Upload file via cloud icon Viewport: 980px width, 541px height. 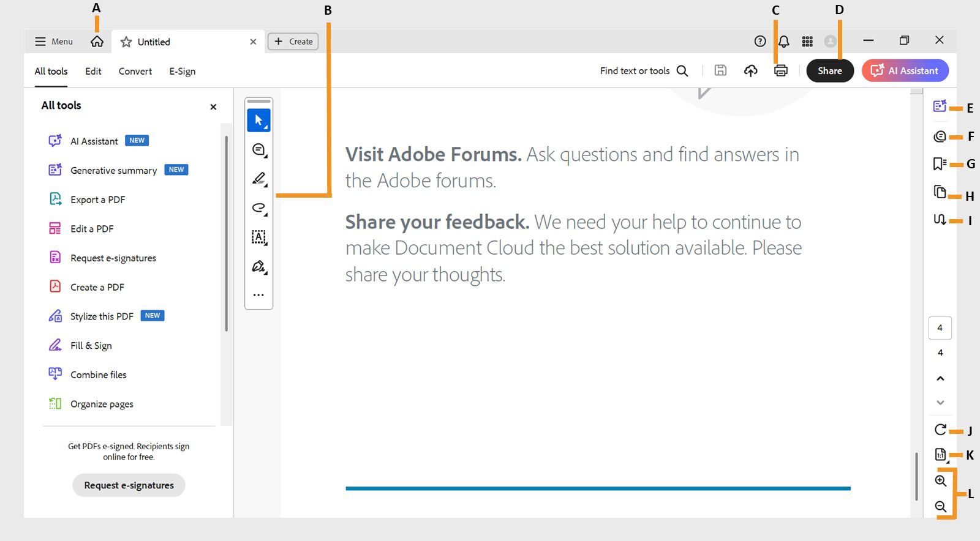click(x=750, y=71)
